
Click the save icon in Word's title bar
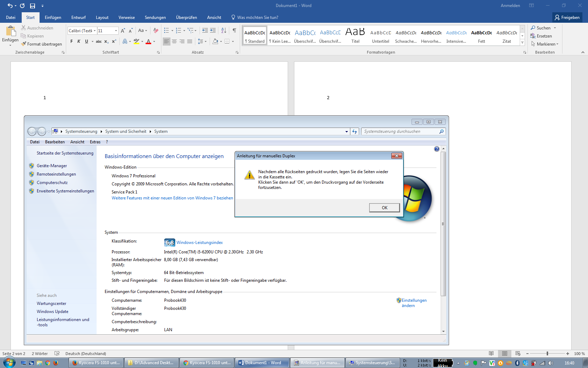pyautogui.click(x=33, y=6)
